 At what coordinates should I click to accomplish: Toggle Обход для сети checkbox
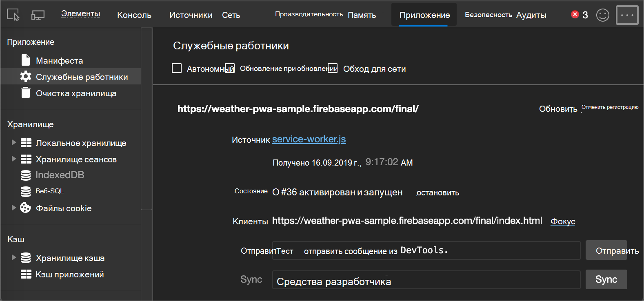point(333,68)
